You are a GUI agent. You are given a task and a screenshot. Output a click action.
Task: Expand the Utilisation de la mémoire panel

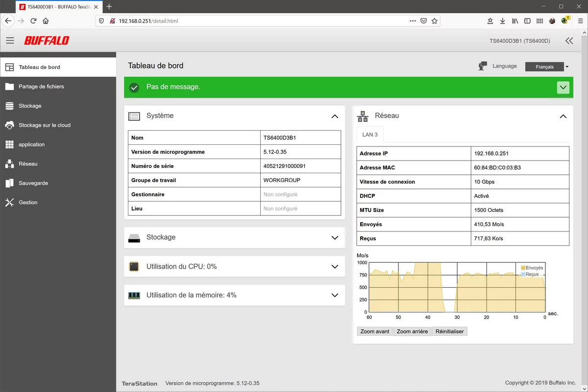(335, 296)
